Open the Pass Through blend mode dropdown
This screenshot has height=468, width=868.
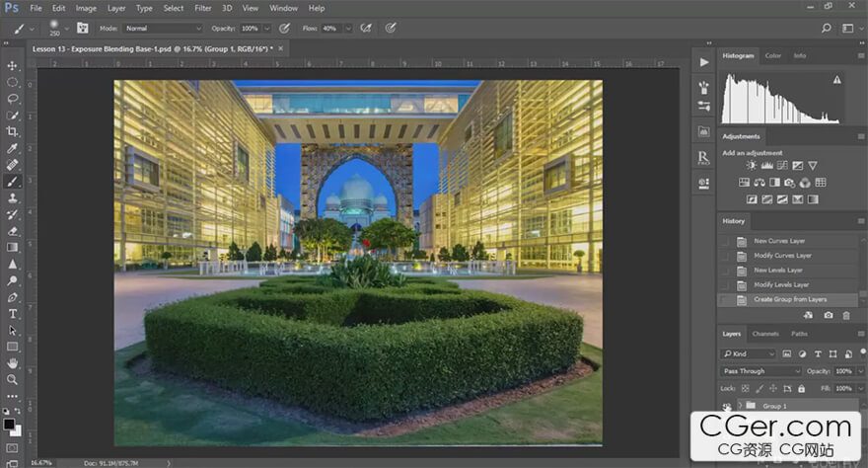tap(761, 371)
